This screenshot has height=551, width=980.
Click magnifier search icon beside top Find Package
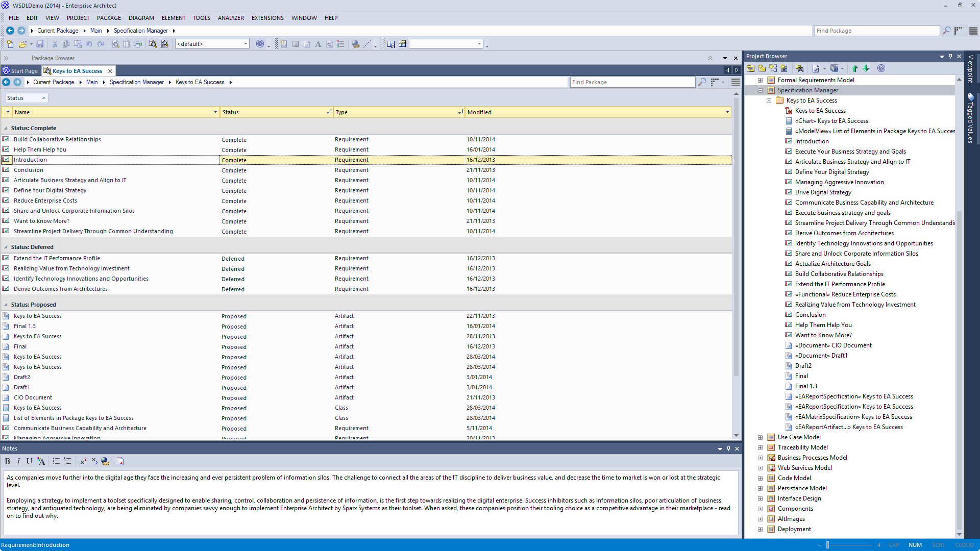(x=946, y=31)
